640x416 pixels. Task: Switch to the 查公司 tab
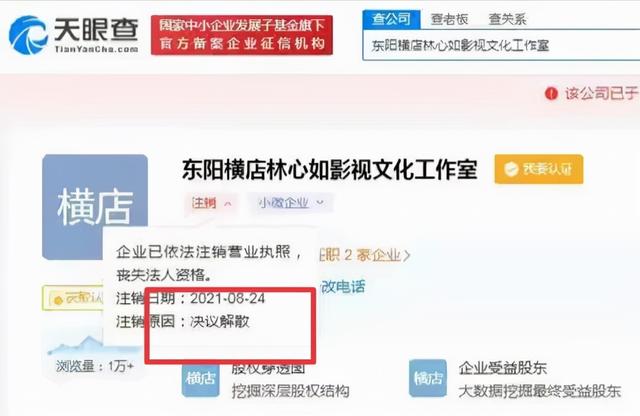point(391,19)
